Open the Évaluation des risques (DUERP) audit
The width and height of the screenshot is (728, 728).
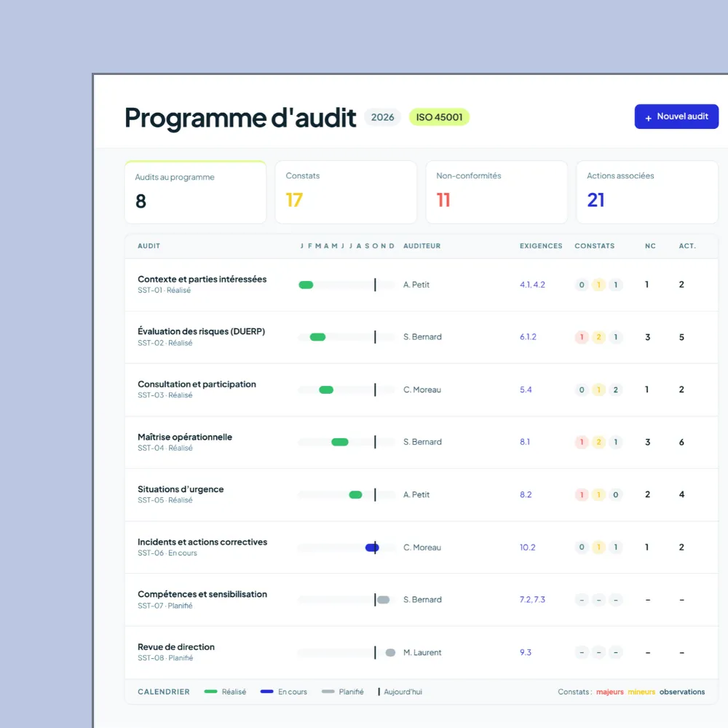point(201,331)
